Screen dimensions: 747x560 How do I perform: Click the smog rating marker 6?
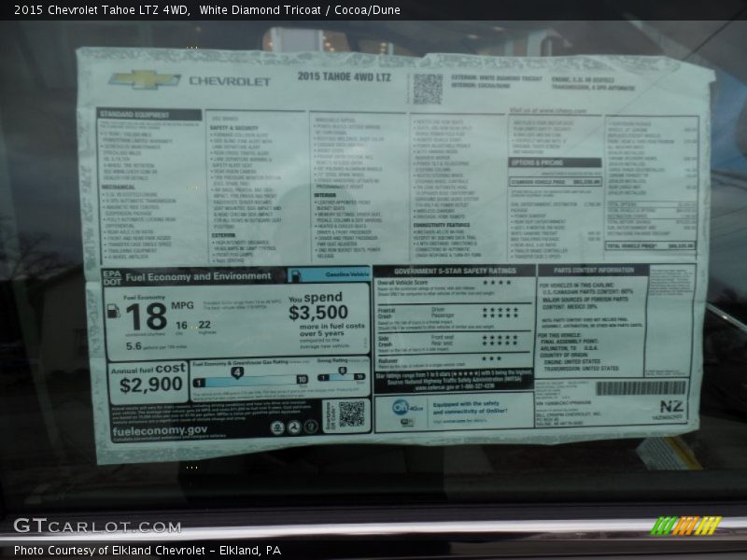click(x=342, y=371)
